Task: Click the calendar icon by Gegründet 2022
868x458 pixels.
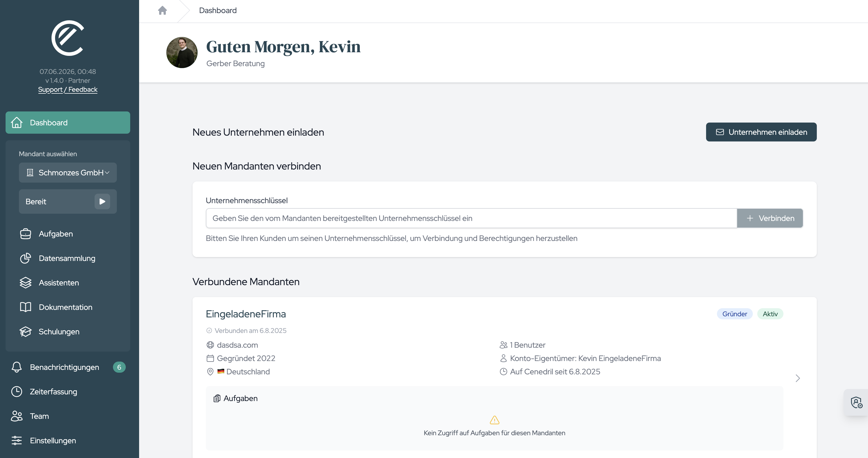Action: tap(210, 359)
